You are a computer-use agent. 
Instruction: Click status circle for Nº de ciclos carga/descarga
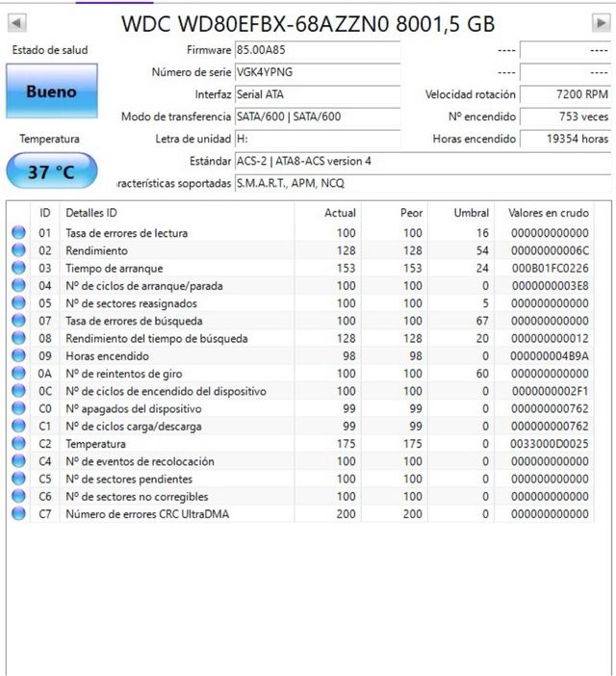pyautogui.click(x=18, y=426)
